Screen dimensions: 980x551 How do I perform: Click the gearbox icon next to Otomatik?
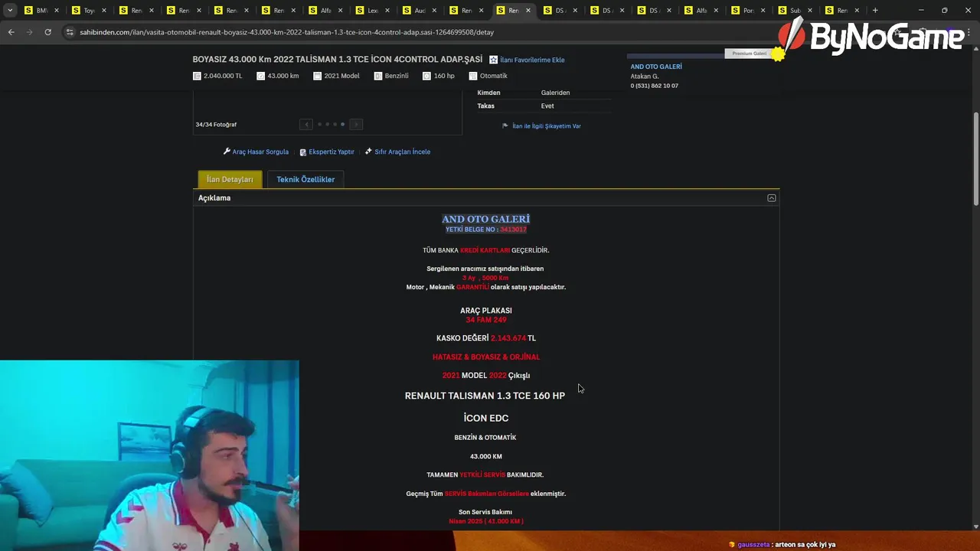(x=473, y=76)
